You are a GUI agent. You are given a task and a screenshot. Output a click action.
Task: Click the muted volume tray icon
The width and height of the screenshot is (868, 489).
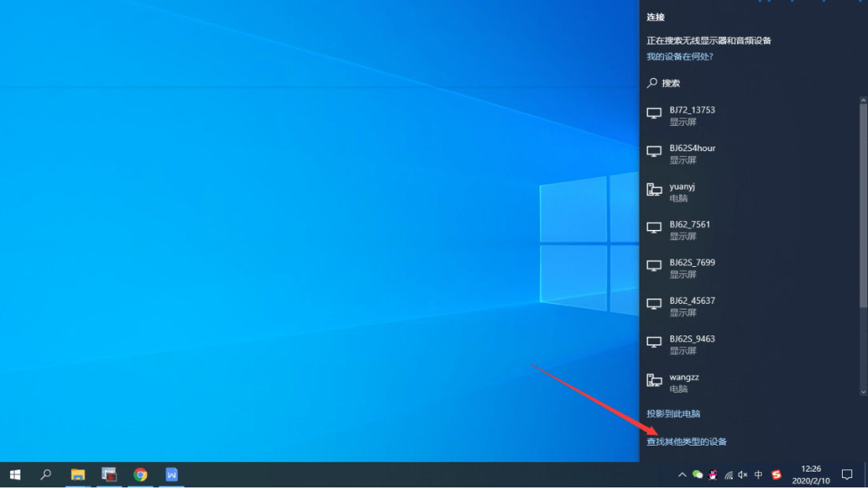743,475
